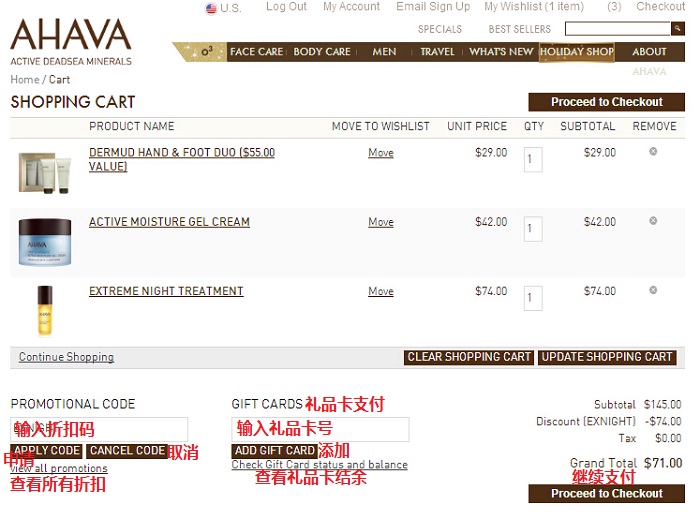Viewport: 700px width, 519px height.
Task: Click Email Sign Up link
Action: pyautogui.click(x=433, y=7)
